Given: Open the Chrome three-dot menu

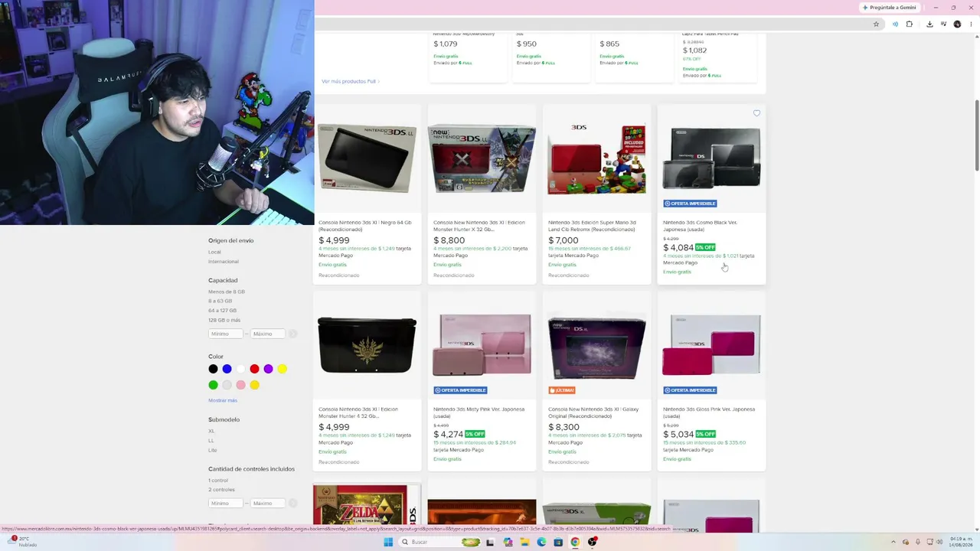Looking at the screenshot, I should pyautogui.click(x=970, y=24).
